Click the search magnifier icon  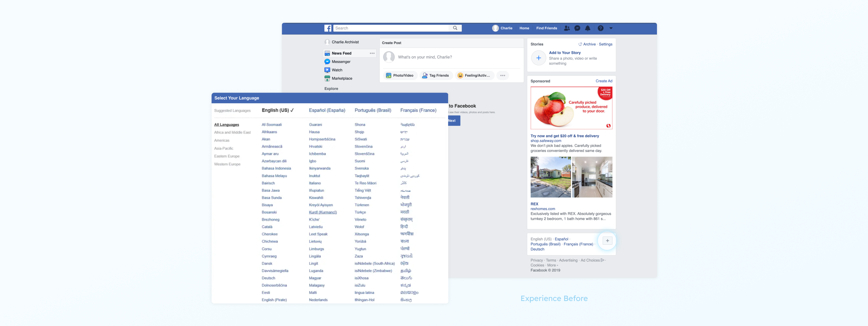[455, 28]
